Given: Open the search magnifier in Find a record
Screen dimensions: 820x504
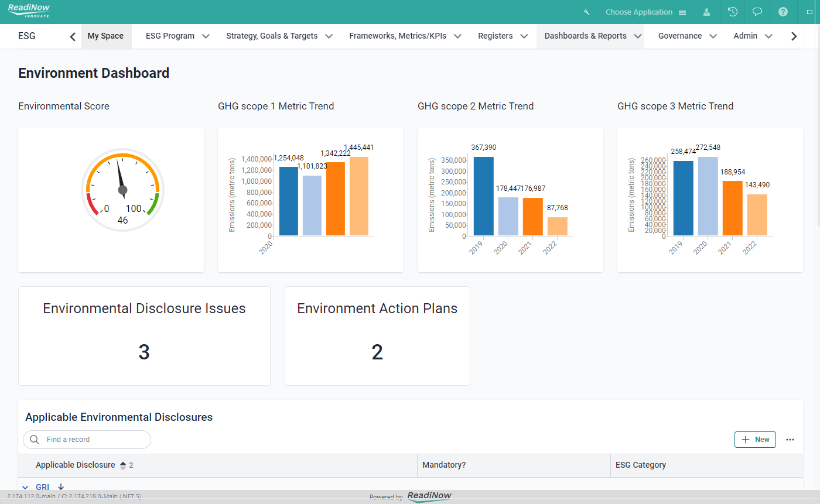Looking at the screenshot, I should pyautogui.click(x=34, y=439).
